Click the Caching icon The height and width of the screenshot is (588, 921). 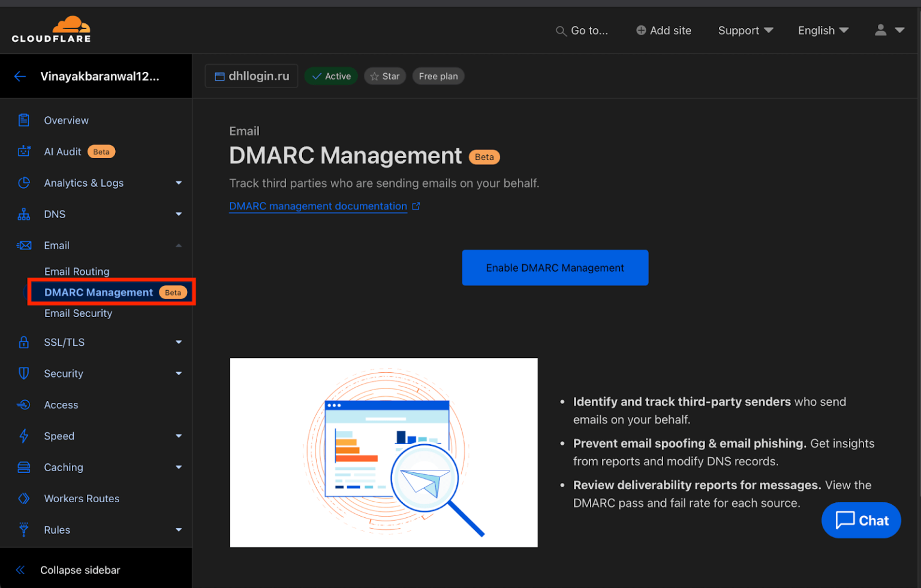point(23,467)
